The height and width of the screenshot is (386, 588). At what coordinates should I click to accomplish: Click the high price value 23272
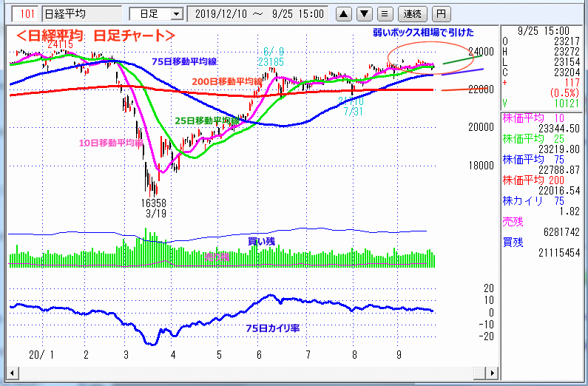point(567,51)
